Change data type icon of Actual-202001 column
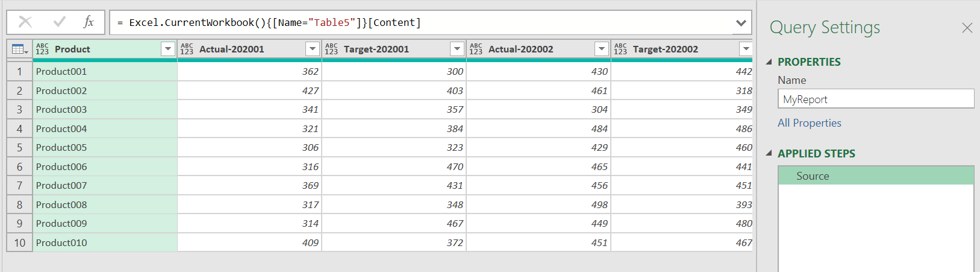The height and width of the screenshot is (272, 980). click(x=187, y=49)
